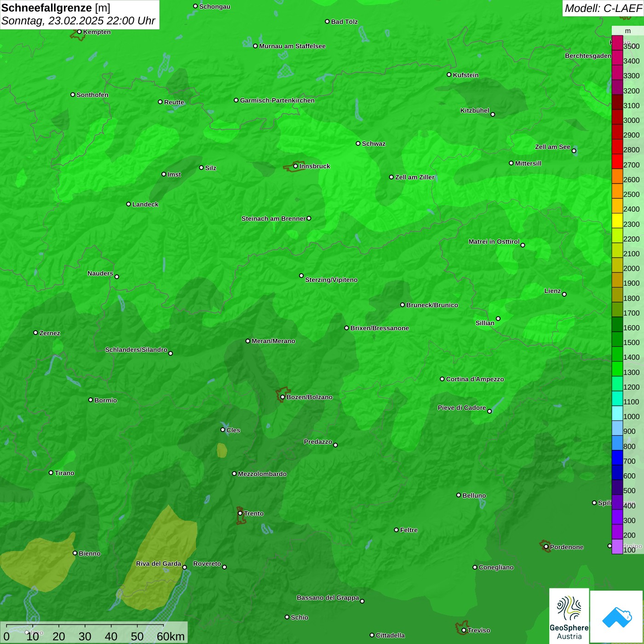Click the Conegliano label

[x=496, y=567]
